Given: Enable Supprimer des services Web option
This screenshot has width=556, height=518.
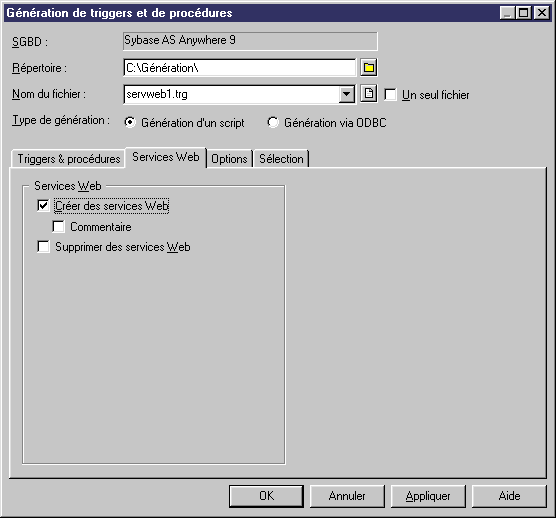Looking at the screenshot, I should [x=43, y=247].
